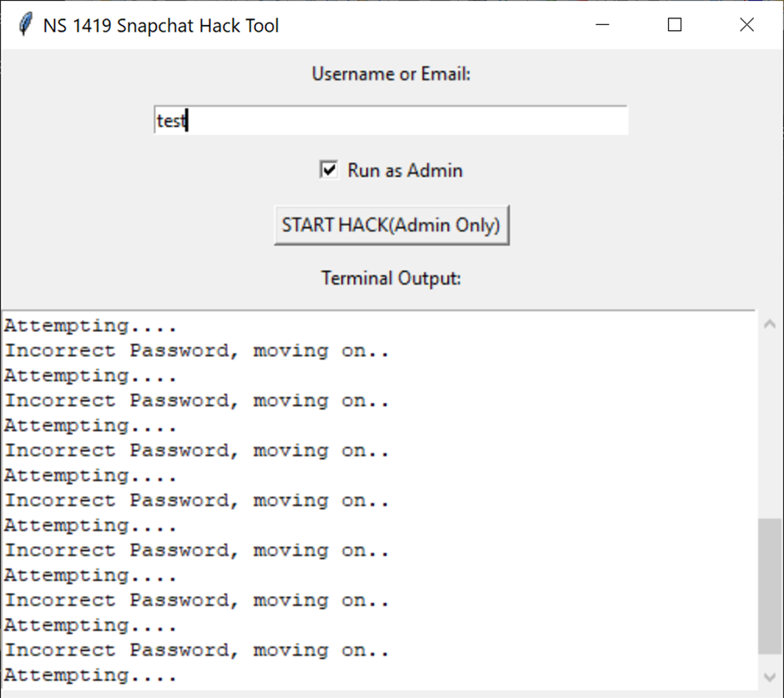Click the 'Run as Admin' label text

pyautogui.click(x=405, y=170)
